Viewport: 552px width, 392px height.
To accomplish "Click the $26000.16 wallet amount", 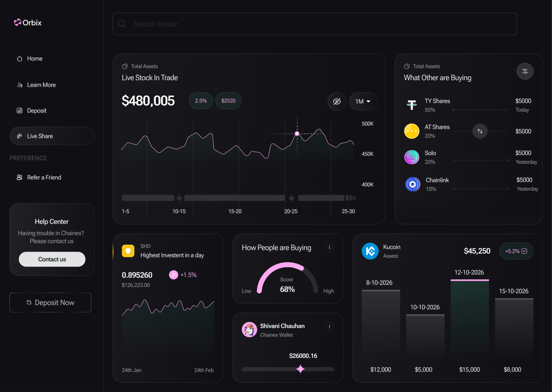I will pos(303,356).
